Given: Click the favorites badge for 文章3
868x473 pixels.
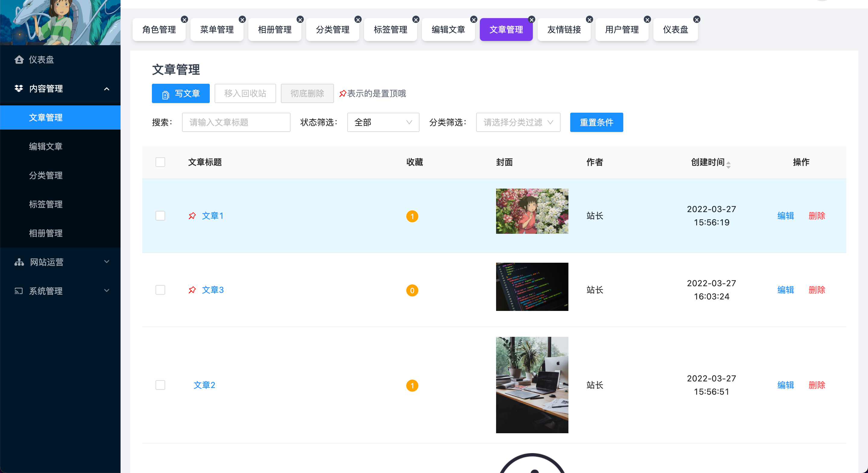Looking at the screenshot, I should click(x=412, y=290).
